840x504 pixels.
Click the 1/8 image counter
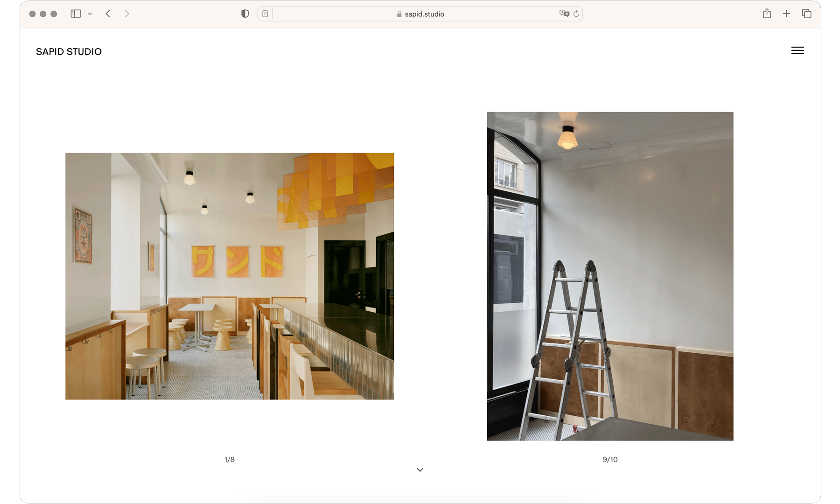230,460
